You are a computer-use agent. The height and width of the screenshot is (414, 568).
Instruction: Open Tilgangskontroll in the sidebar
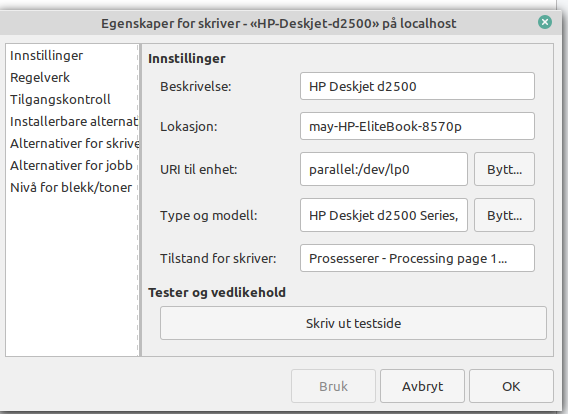pos(60,100)
